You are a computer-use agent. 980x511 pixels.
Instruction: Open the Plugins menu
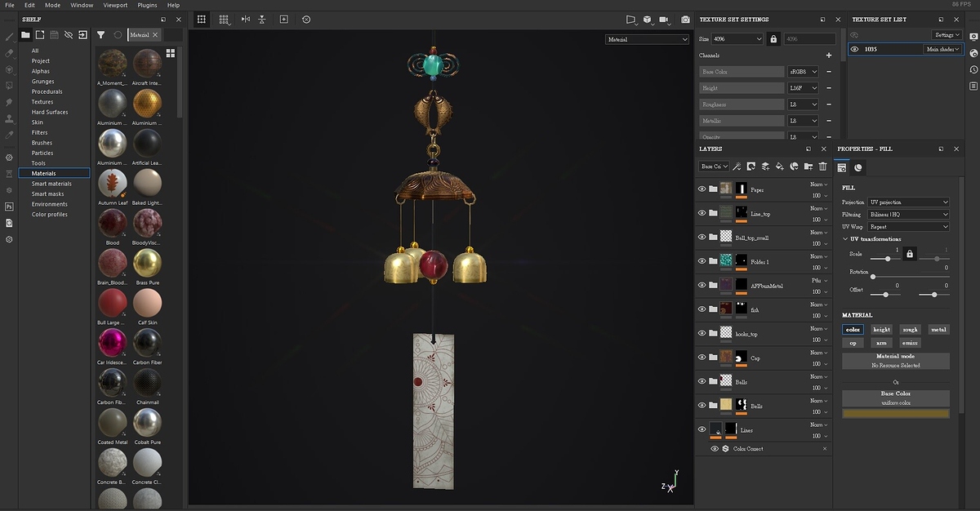pyautogui.click(x=147, y=5)
